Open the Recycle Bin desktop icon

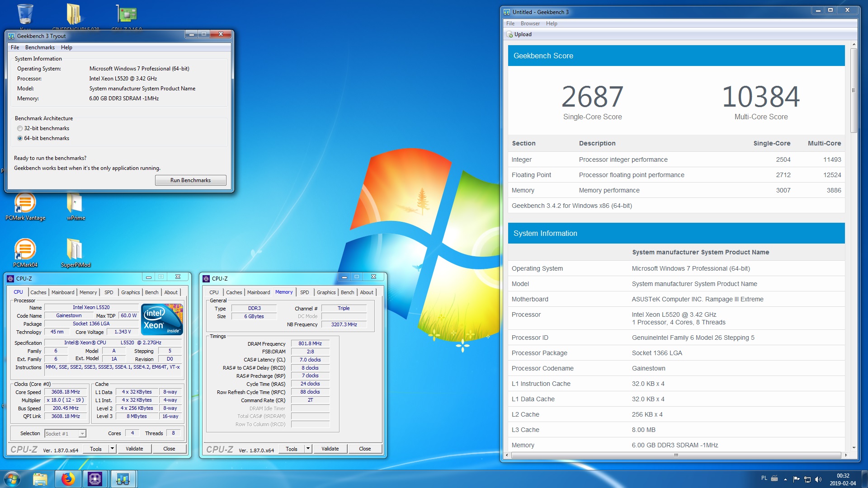25,14
